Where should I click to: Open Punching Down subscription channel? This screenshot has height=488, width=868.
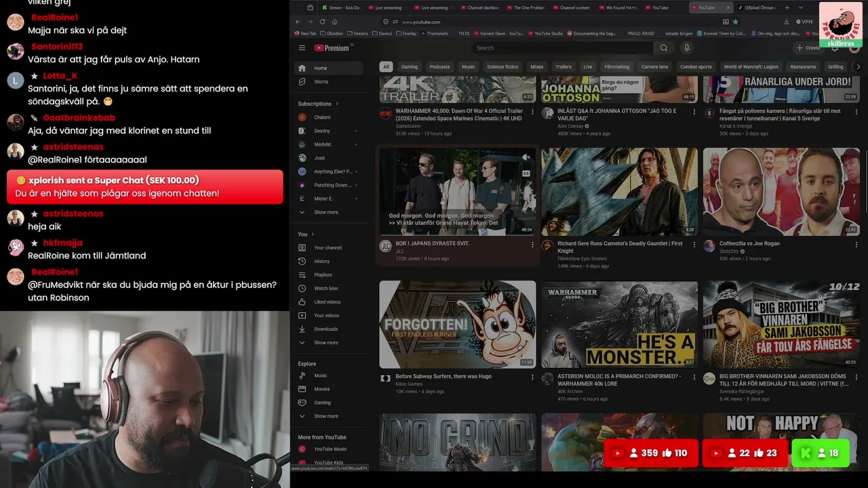click(329, 185)
